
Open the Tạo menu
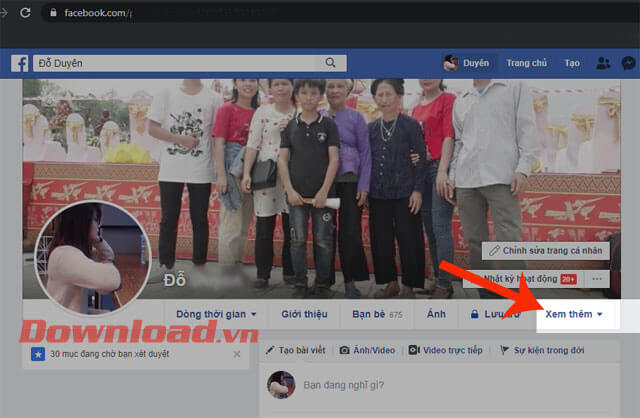point(572,63)
